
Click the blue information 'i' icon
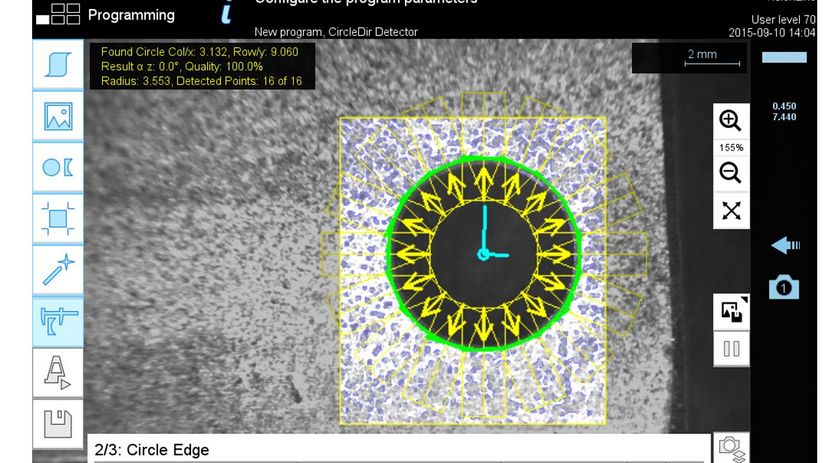click(x=228, y=12)
